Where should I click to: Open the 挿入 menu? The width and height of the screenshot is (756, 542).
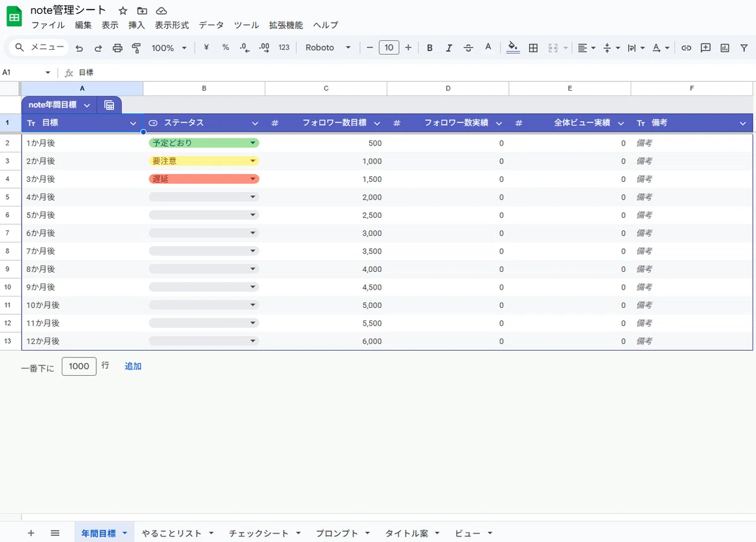click(137, 25)
